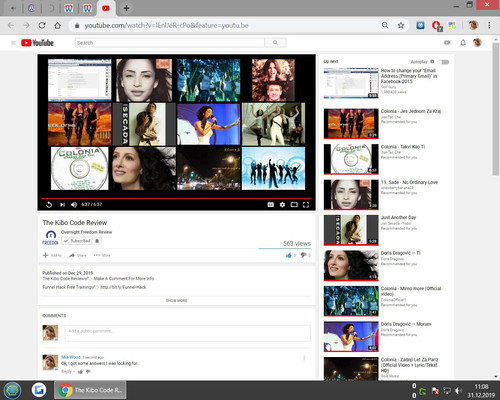This screenshot has height=400, width=500.
Task: Click the red video progress bar
Action: click(176, 198)
